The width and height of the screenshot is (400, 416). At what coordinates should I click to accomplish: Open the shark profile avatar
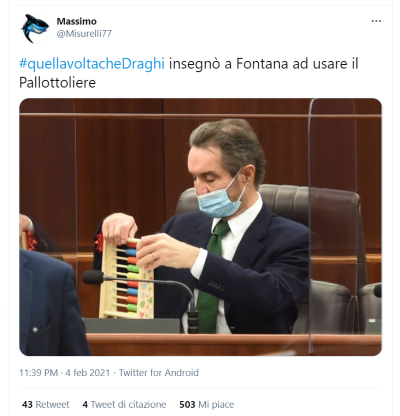click(x=35, y=28)
